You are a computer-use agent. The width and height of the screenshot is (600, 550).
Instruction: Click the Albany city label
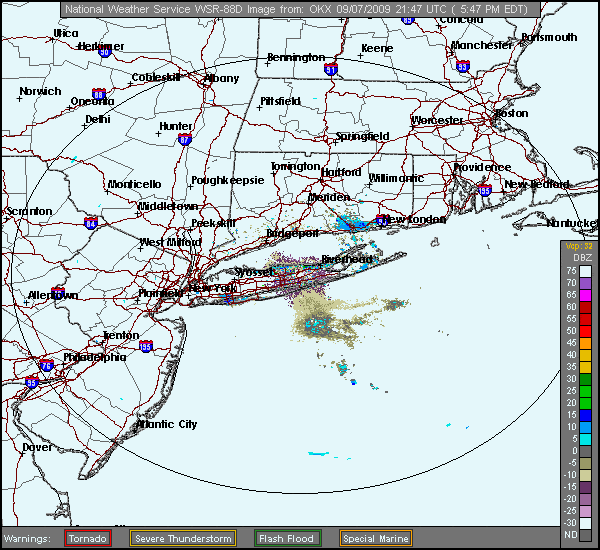point(222,78)
